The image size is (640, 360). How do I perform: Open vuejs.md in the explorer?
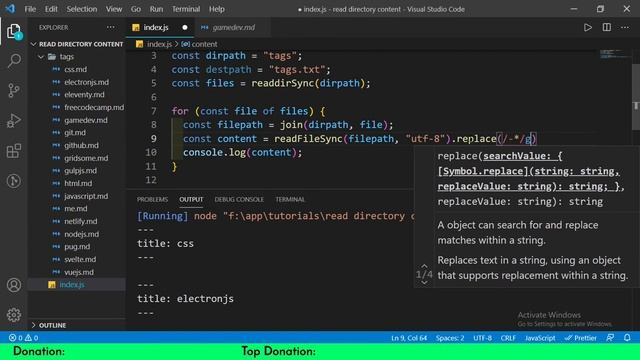pyautogui.click(x=79, y=272)
